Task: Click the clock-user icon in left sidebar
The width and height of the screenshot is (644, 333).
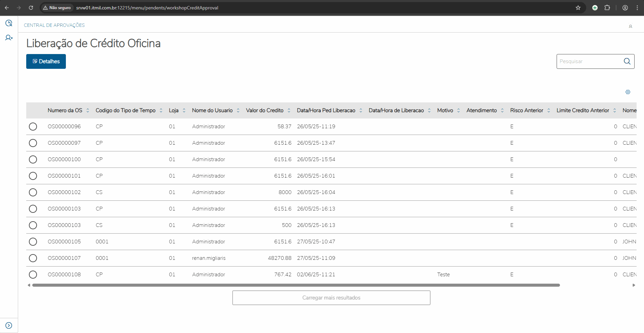Action: [9, 23]
